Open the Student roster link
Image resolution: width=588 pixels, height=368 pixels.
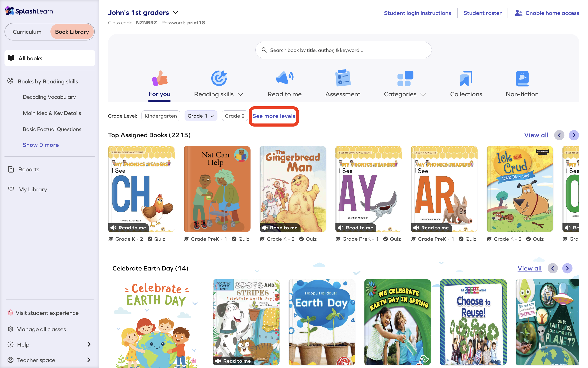click(x=482, y=13)
